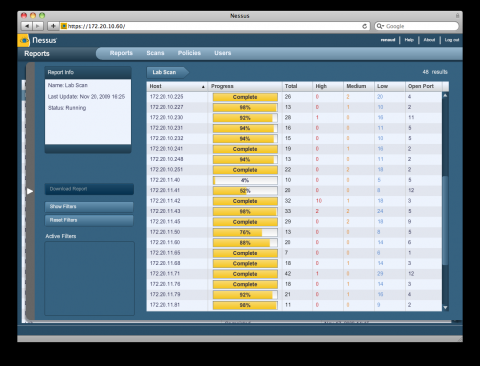
Task: Click the 48 results count label
Action: [x=435, y=72]
